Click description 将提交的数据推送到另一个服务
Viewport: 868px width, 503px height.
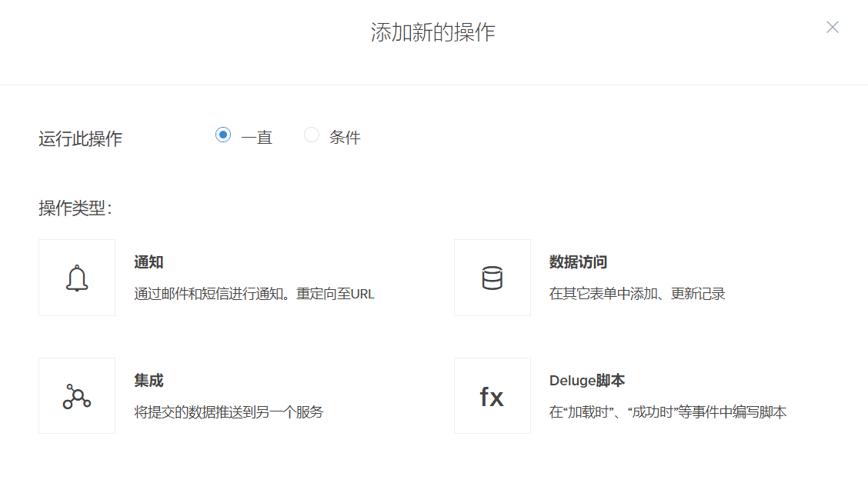pos(229,412)
